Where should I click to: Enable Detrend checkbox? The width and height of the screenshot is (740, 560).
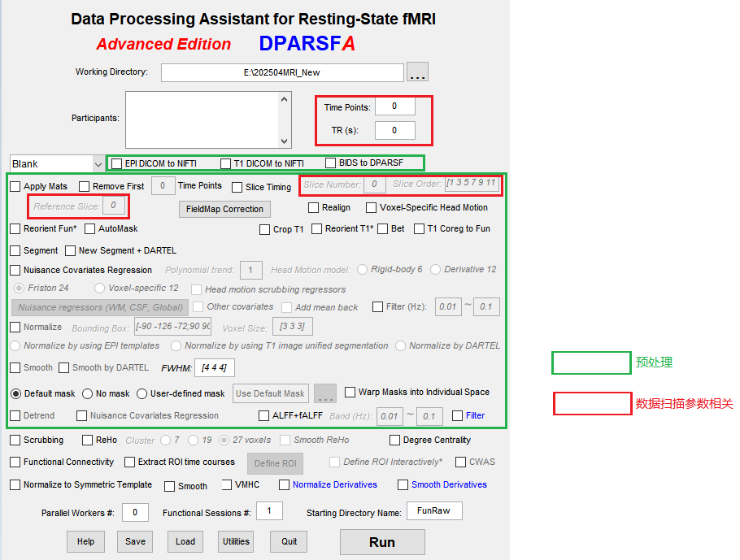15,415
